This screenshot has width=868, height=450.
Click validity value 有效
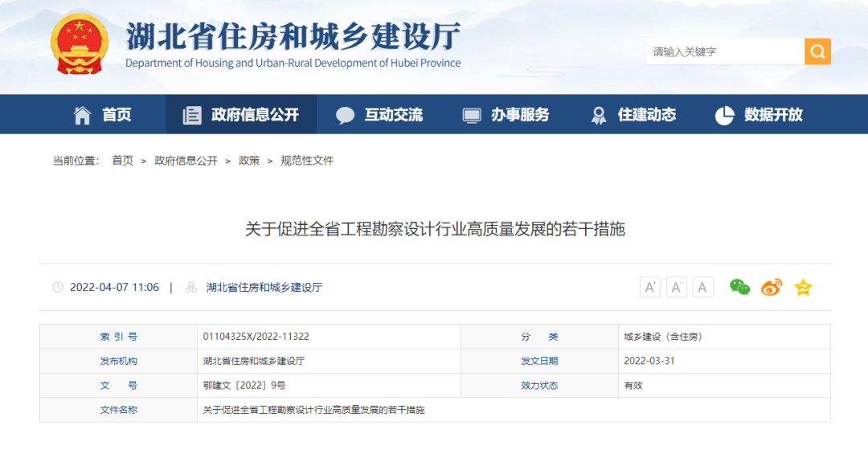tap(633, 385)
